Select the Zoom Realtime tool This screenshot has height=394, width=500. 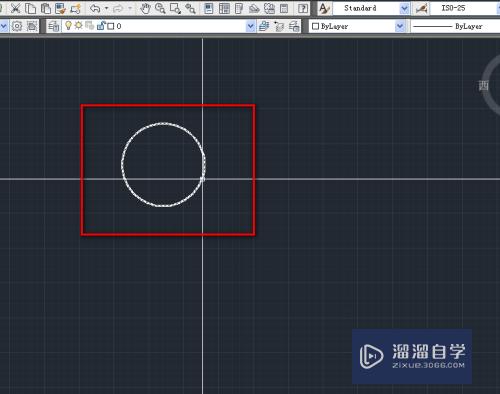160,8
